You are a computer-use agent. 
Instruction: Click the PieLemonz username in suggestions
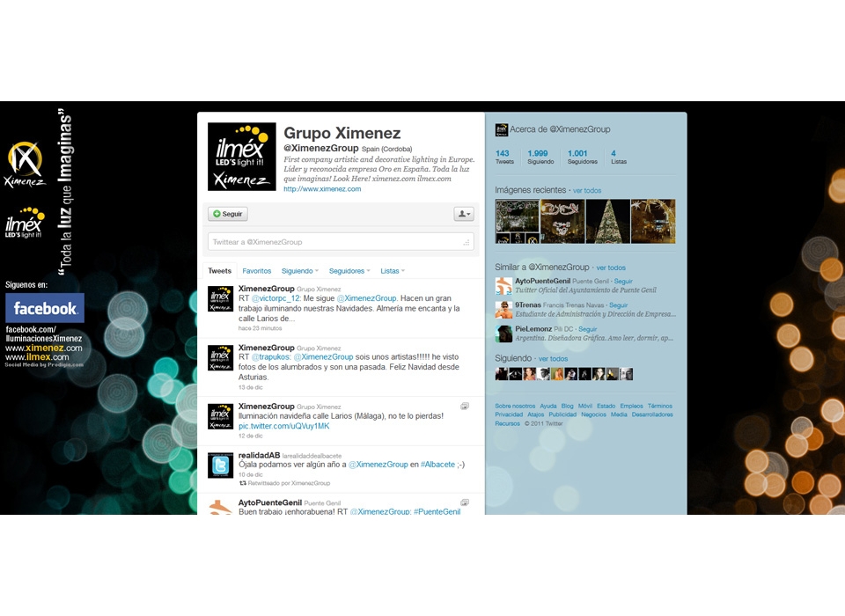[x=533, y=329]
